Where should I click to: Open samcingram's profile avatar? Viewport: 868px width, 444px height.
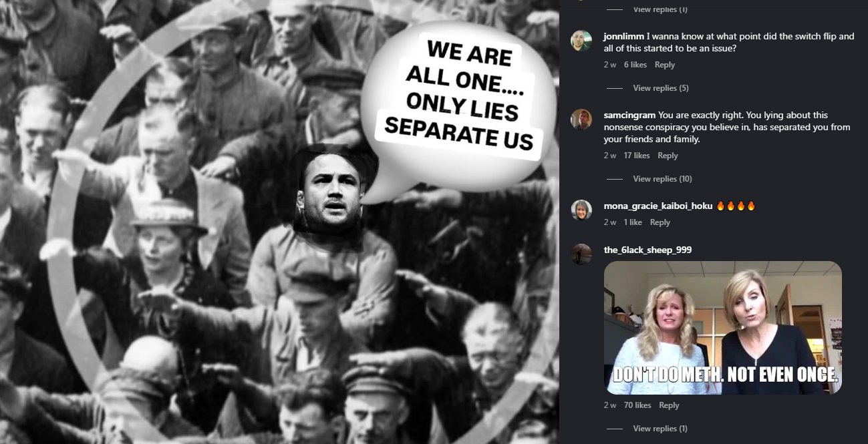pyautogui.click(x=581, y=119)
